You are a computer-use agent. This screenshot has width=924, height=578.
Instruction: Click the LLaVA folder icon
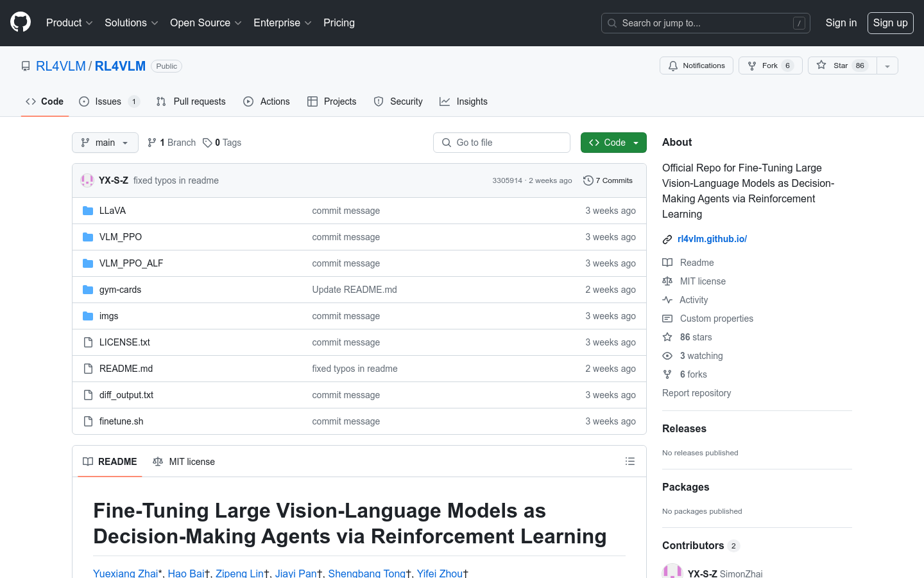(88, 211)
